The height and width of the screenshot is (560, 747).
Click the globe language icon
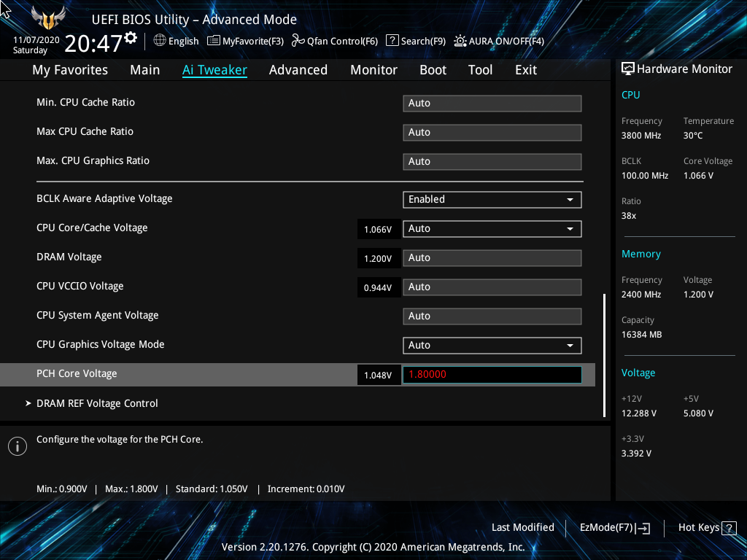pyautogui.click(x=160, y=41)
